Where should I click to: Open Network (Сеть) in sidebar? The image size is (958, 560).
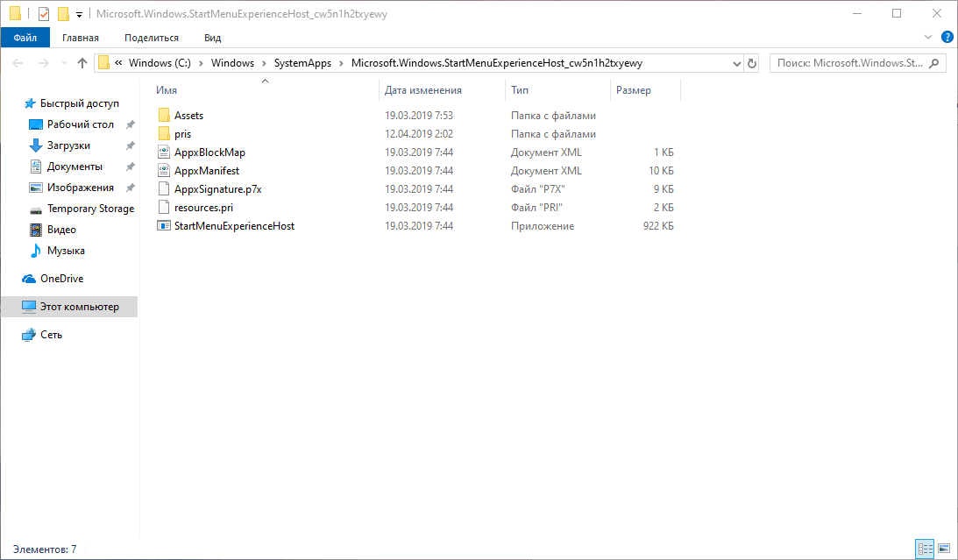point(51,335)
